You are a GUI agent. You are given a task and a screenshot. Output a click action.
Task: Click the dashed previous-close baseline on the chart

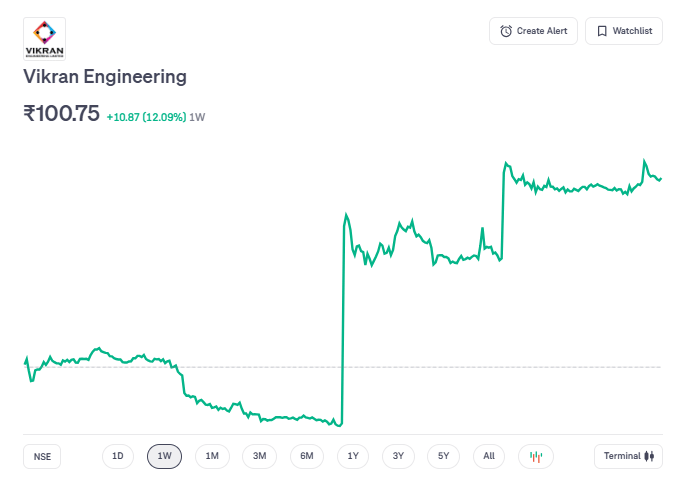click(500, 367)
